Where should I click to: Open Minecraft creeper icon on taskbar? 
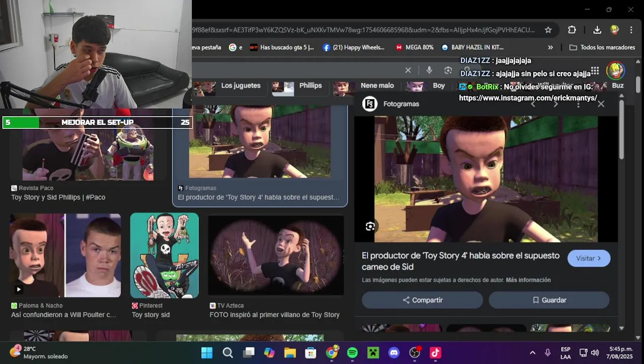[x=373, y=353]
